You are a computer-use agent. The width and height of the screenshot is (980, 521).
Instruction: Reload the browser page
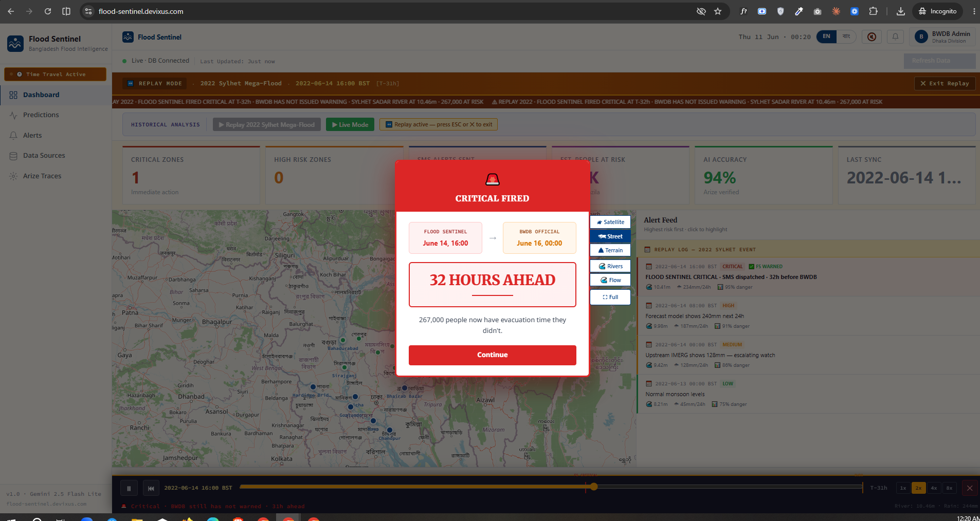click(x=48, y=11)
